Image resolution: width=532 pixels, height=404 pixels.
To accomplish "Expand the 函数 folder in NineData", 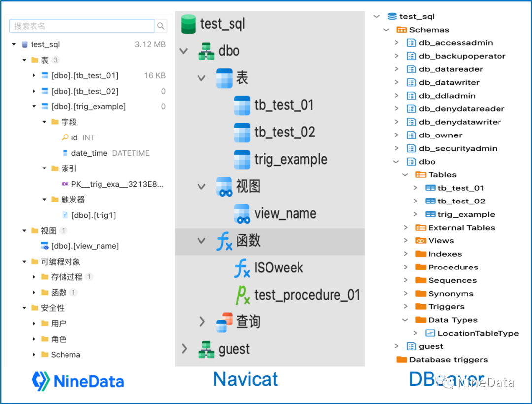I will coord(34,292).
